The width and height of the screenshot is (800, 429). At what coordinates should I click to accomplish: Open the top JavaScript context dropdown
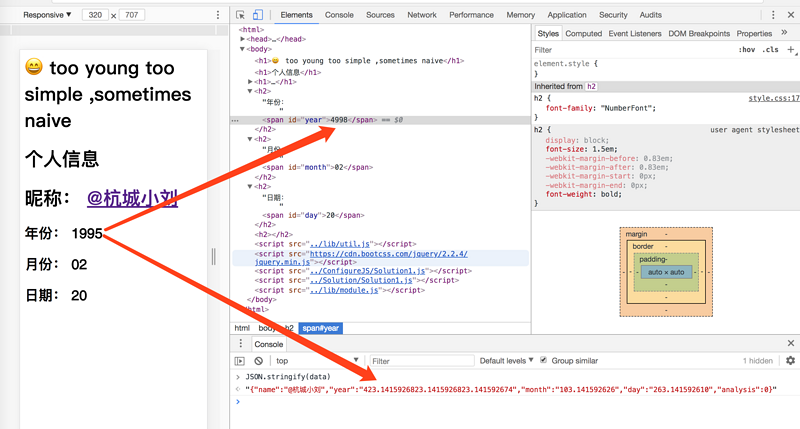click(x=317, y=361)
